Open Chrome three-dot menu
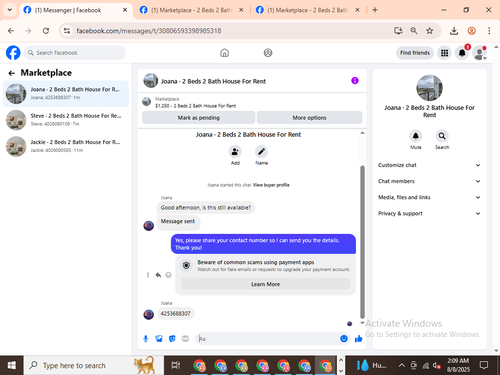This screenshot has width=500, height=375. tap(489, 31)
